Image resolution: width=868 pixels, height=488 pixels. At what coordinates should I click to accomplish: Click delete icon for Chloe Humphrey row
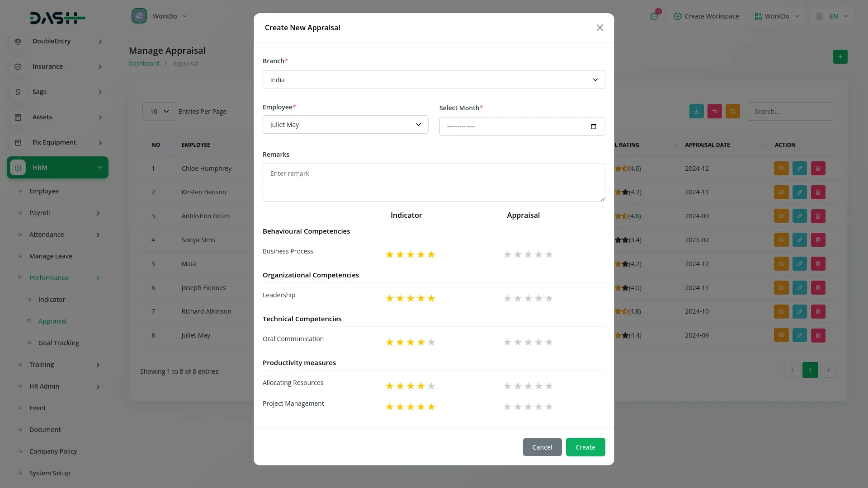click(x=818, y=169)
